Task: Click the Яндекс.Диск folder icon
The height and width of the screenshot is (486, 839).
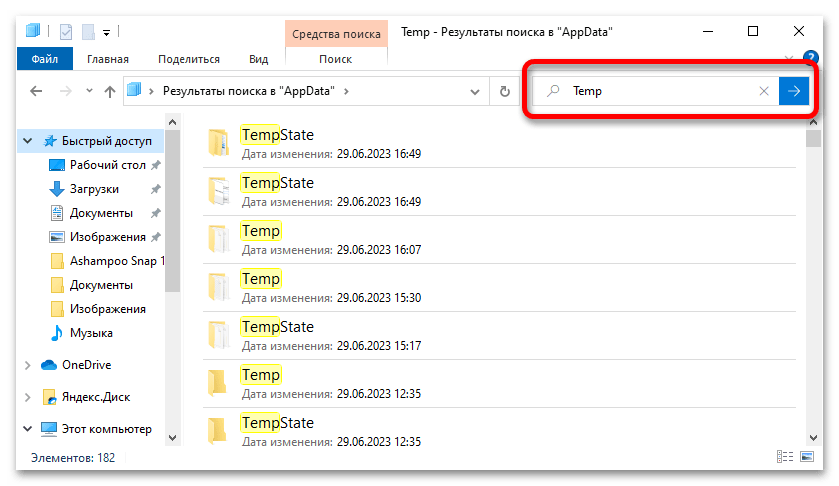Action: [49, 397]
